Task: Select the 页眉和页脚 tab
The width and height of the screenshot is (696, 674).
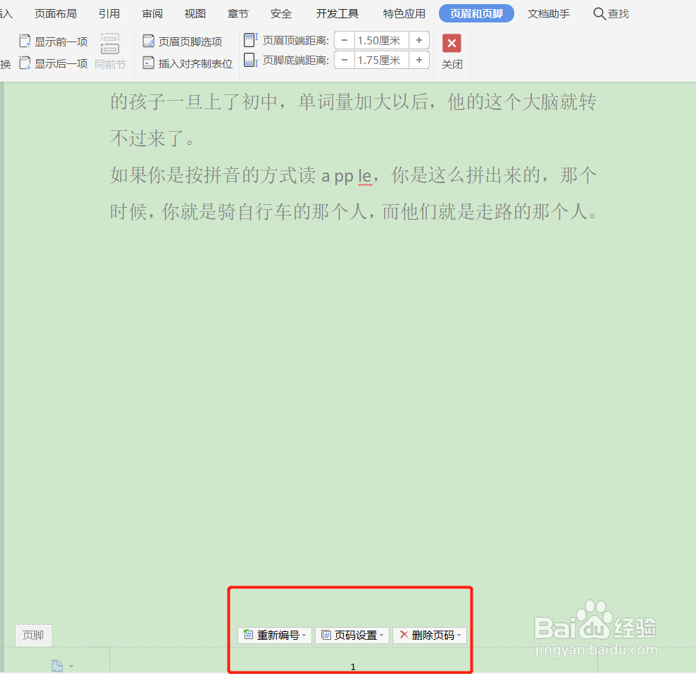Action: tap(476, 13)
